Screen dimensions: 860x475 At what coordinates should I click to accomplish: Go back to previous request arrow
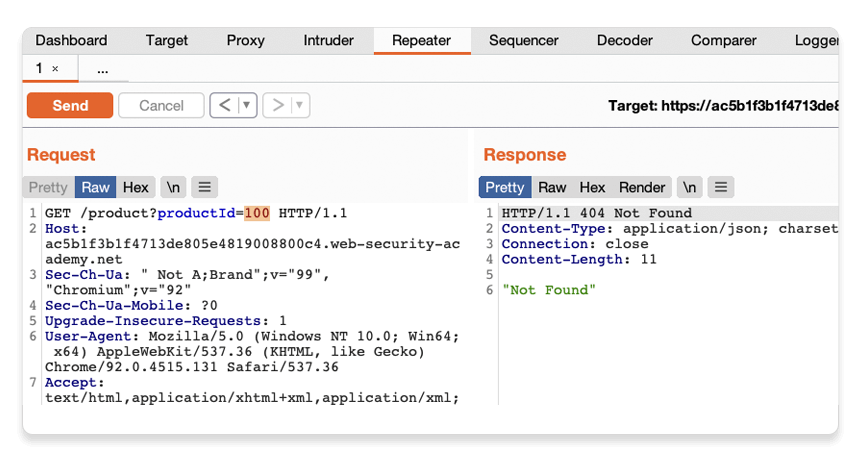point(225,105)
